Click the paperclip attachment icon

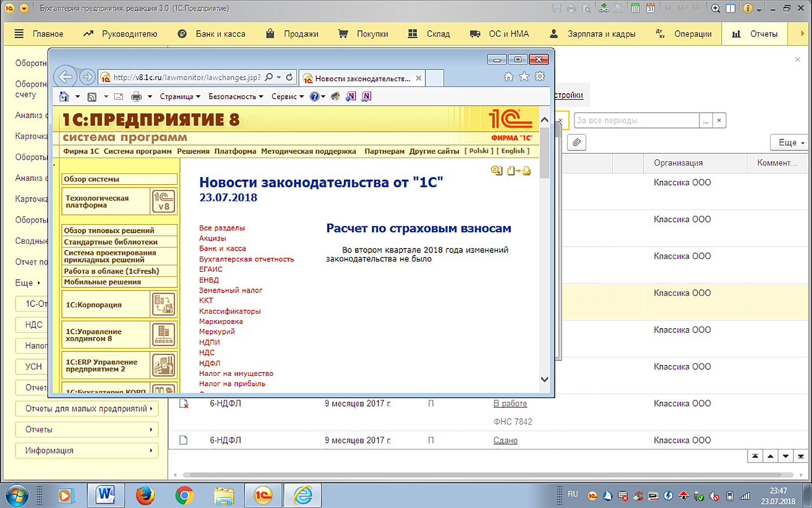(x=577, y=142)
